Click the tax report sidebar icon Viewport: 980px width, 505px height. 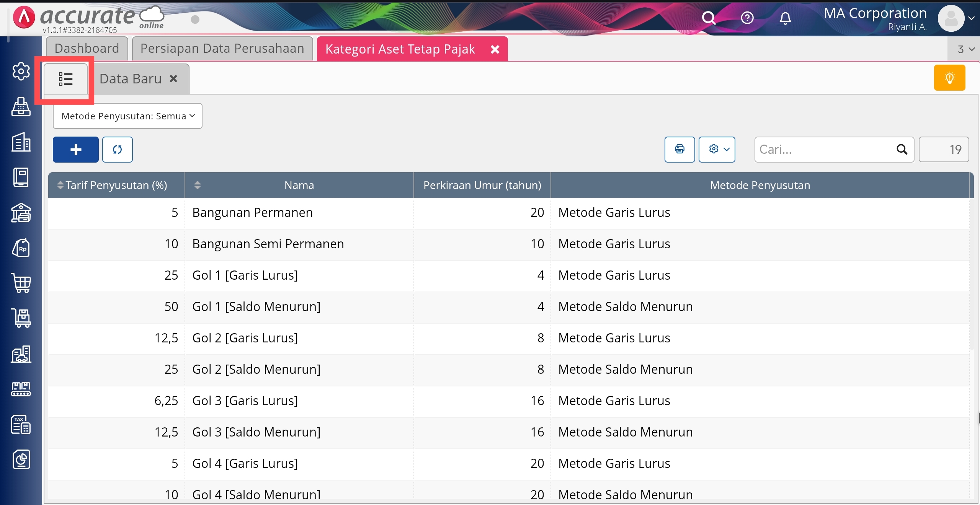pos(21,424)
